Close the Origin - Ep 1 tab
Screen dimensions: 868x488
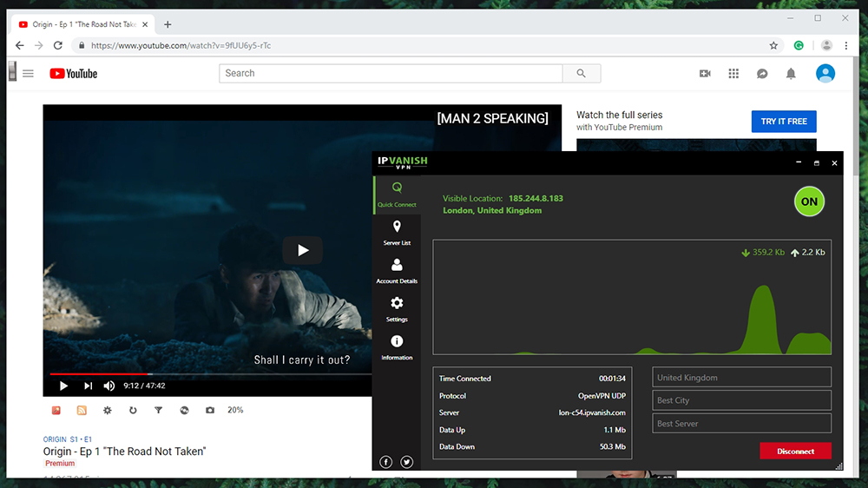pyautogui.click(x=145, y=24)
